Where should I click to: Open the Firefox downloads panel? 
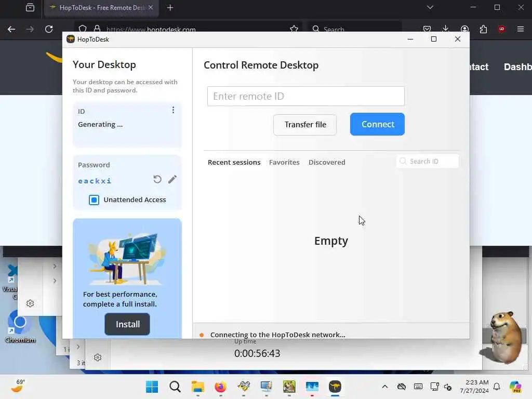[445, 29]
